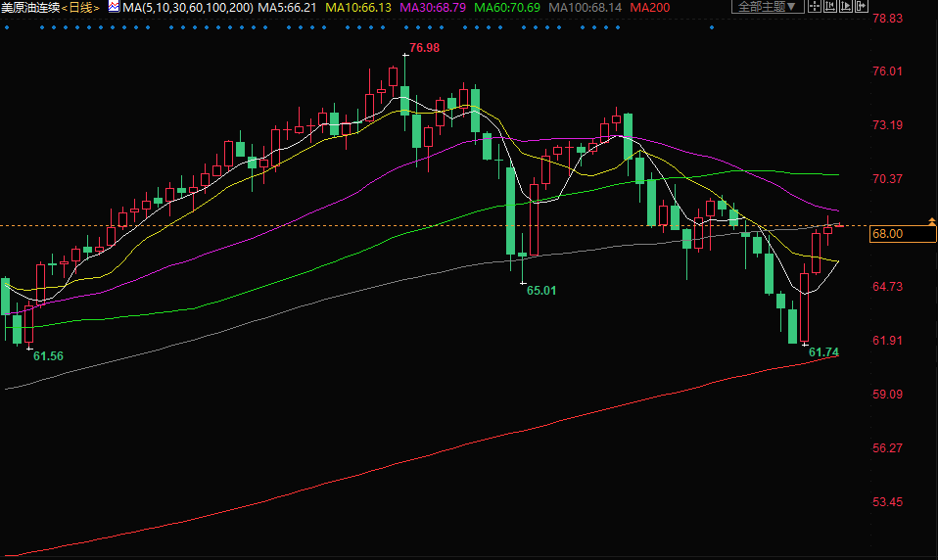Select the yellow MA10:66.13 legend label
938x560 pixels.
click(x=358, y=7)
